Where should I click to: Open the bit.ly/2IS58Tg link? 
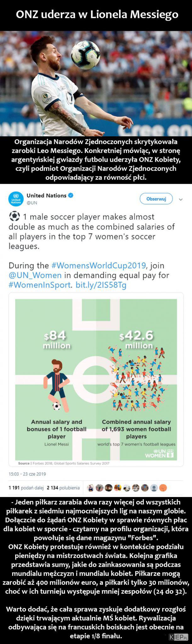point(101,285)
